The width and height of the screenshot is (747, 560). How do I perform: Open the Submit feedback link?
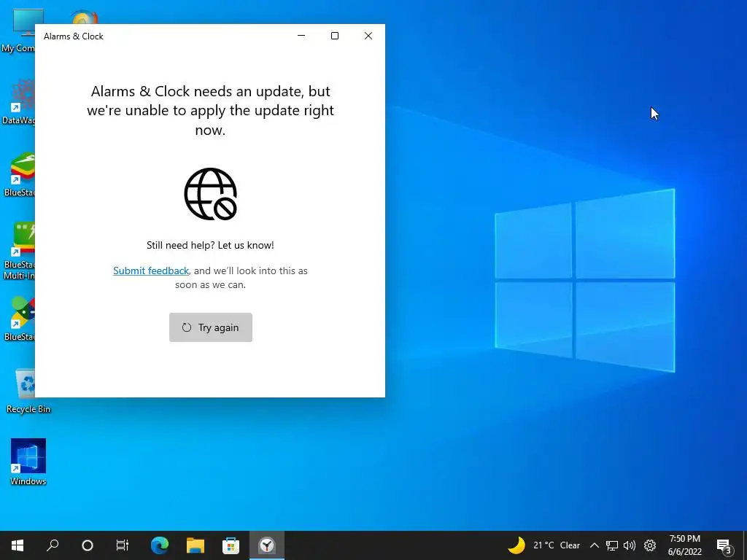[151, 271]
